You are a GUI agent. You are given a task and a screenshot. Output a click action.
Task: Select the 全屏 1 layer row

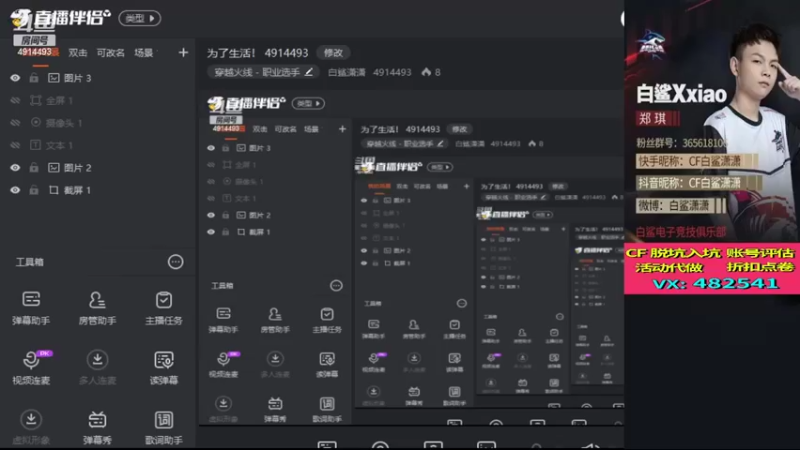[x=99, y=101]
